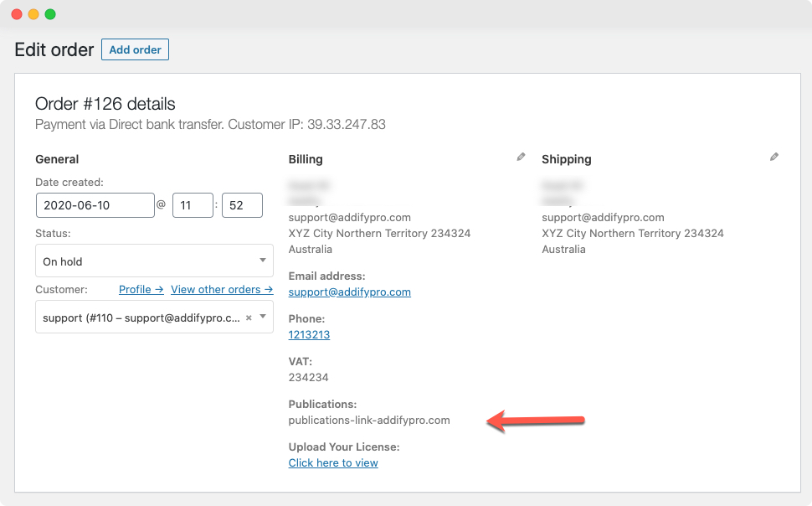Click the billing email address link
Image resolution: width=812 pixels, height=506 pixels.
click(349, 292)
